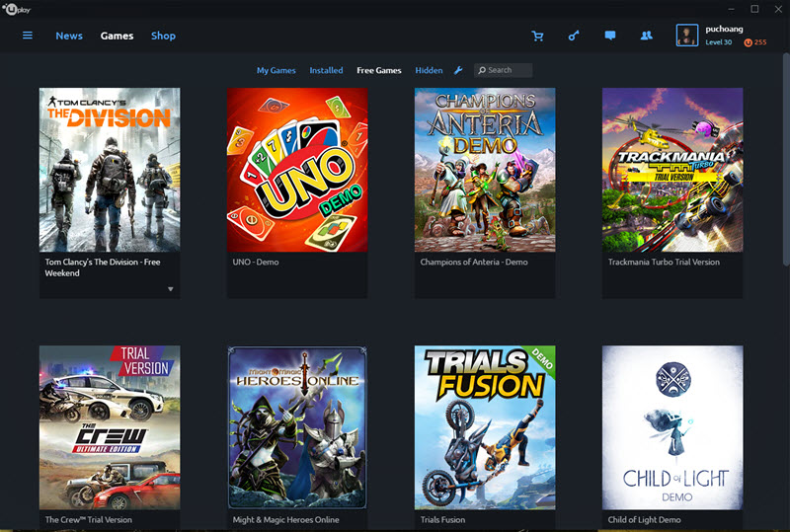The height and width of the screenshot is (532, 790).
Task: Open the chat messages icon
Action: tap(609, 36)
